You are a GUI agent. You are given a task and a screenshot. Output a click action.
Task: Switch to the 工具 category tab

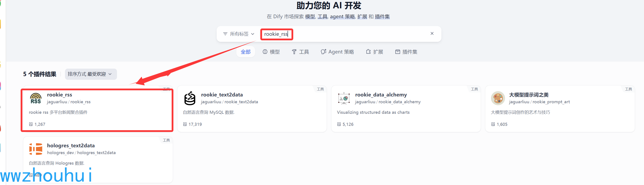(x=300, y=52)
